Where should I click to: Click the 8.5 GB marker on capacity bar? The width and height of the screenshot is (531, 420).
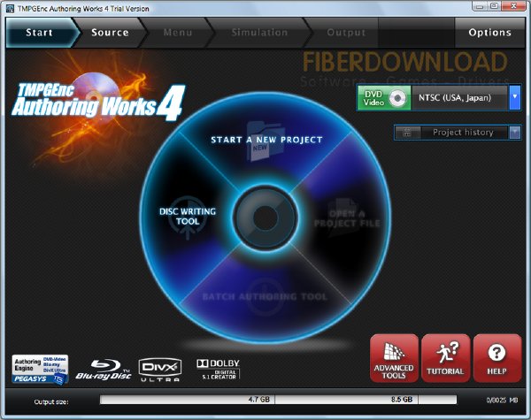[x=402, y=400]
